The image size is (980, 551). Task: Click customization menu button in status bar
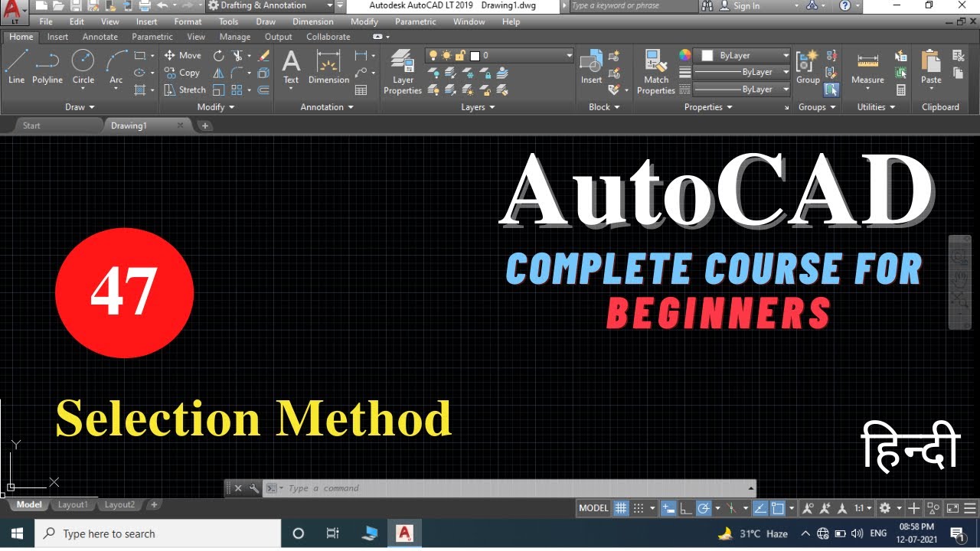(x=971, y=508)
